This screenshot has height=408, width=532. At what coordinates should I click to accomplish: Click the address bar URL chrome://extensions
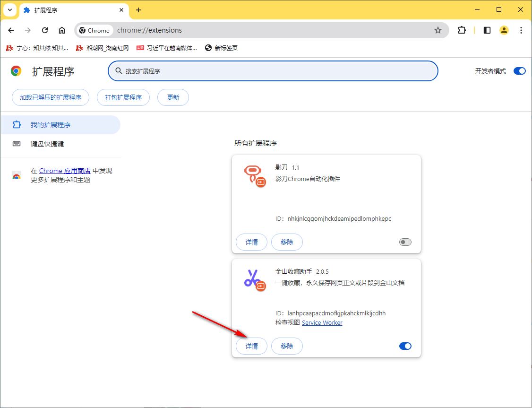[x=149, y=30]
